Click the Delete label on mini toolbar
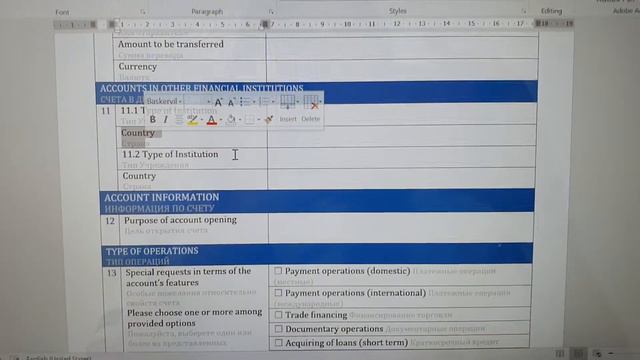The height and width of the screenshot is (360, 640). click(x=311, y=119)
